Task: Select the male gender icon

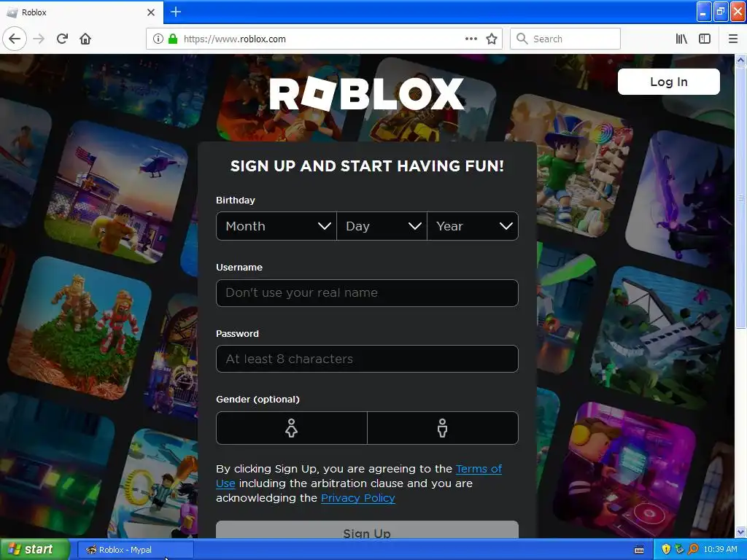Action: click(x=443, y=428)
